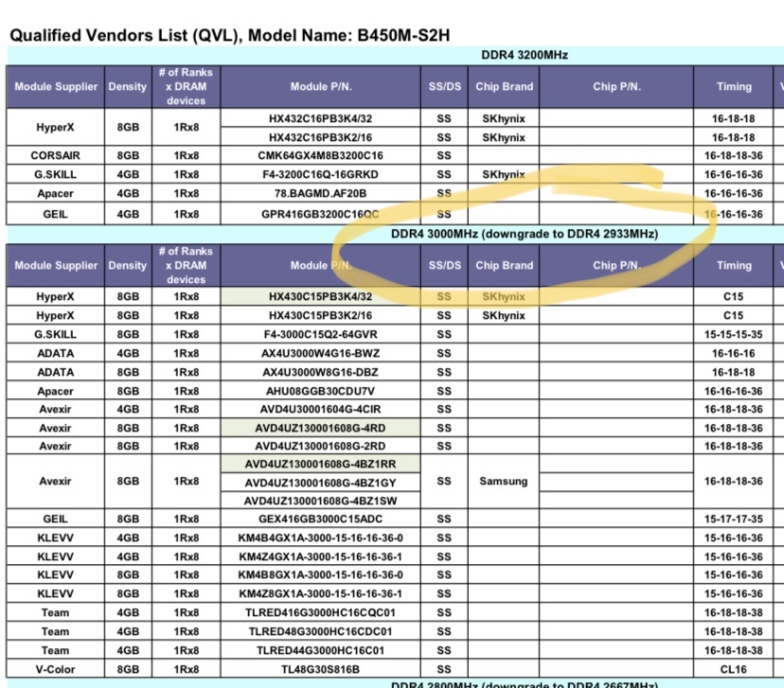Viewport: 784px width, 688px height.
Task: Select part number GPR416GB3200C16QC
Action: point(320,214)
